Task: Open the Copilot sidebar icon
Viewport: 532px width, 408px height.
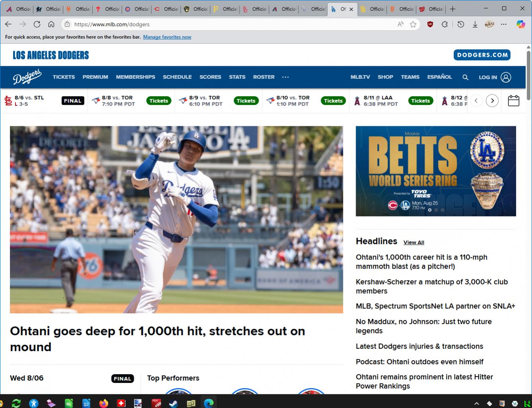Action: (520, 24)
